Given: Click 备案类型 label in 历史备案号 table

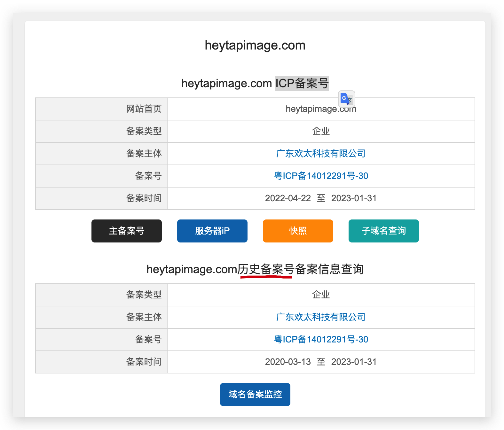Looking at the screenshot, I should point(144,295).
